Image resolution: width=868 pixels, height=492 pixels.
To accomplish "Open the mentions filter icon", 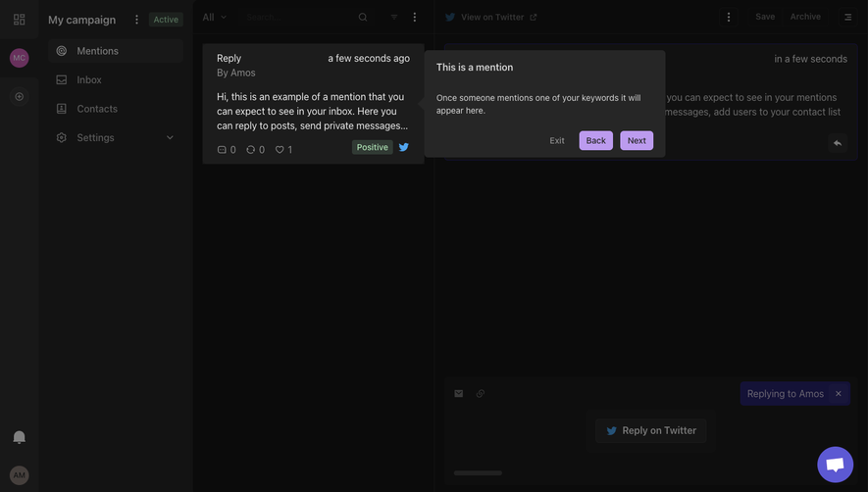I will (394, 18).
